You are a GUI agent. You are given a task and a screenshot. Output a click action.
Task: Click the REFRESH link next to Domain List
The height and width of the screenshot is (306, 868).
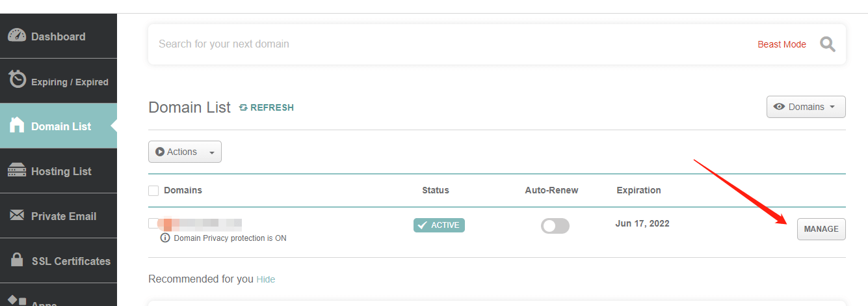pyautogui.click(x=267, y=107)
